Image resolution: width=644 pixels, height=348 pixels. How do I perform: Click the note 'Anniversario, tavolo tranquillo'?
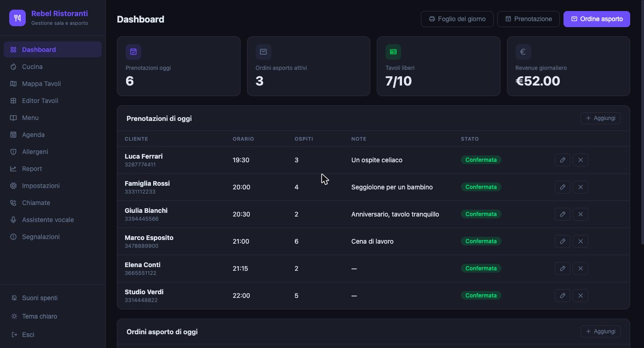(395, 214)
